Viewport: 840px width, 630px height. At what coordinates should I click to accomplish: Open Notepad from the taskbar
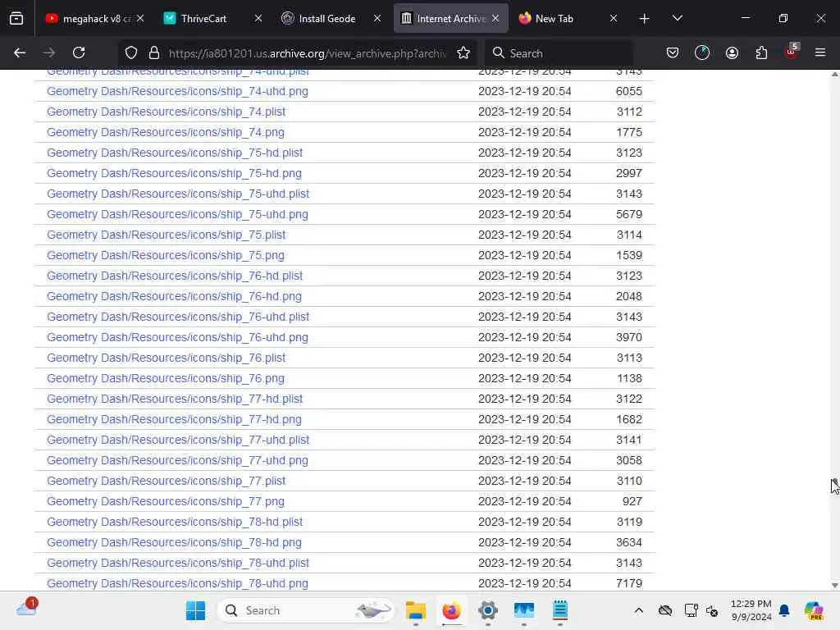click(x=559, y=610)
